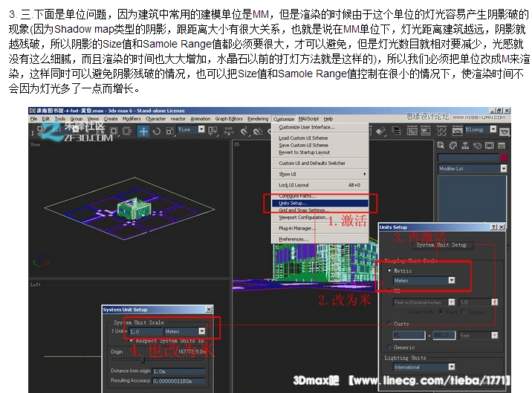Choose Units Setup... in Customize menu
Screen dimensions: 532x393
tap(320, 203)
